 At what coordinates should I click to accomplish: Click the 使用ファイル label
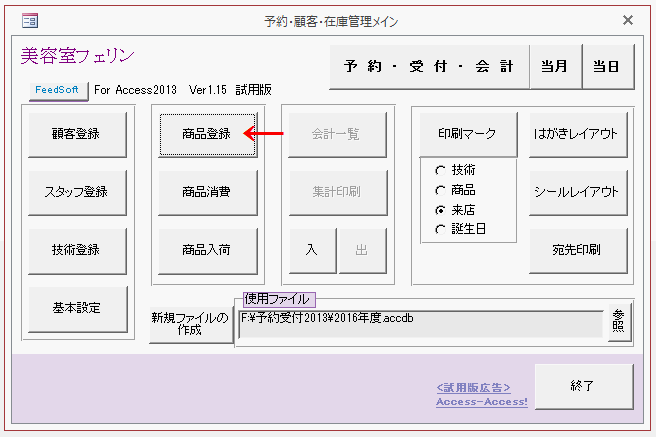[x=279, y=299]
